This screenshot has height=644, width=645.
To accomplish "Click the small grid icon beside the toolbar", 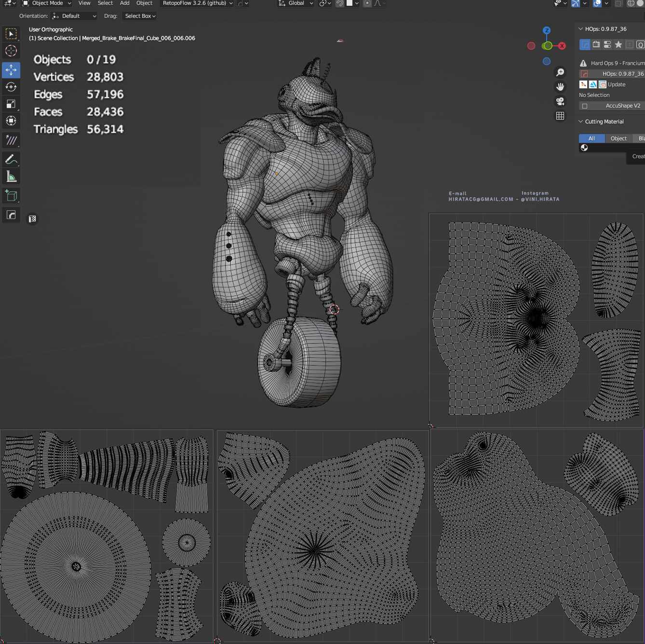I will point(32,219).
